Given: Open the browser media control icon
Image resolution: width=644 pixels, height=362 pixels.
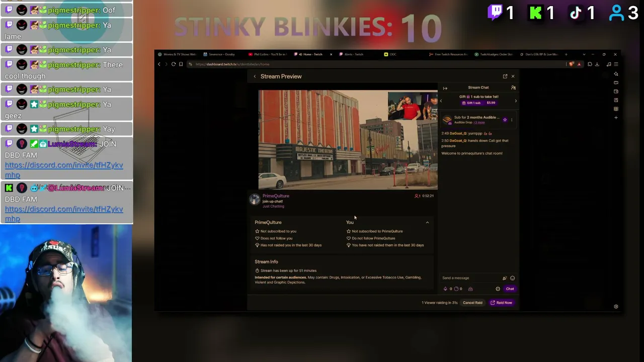Looking at the screenshot, I should 609,64.
